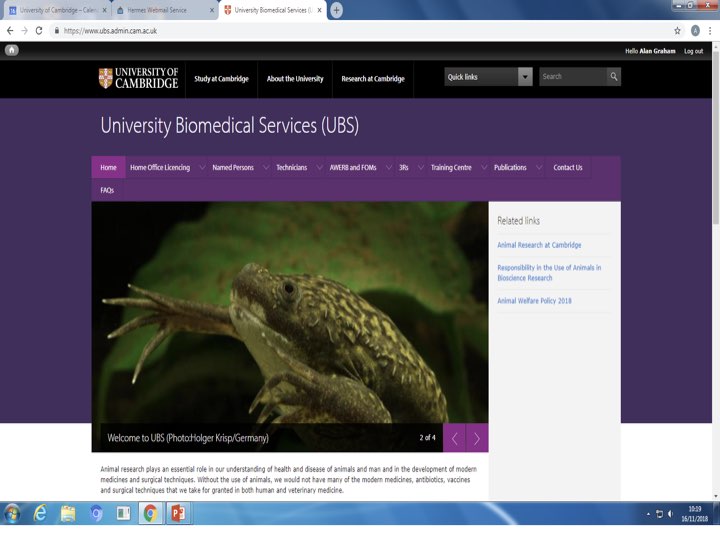Show next slide with the right arrow
This screenshot has width=720, height=540.
477,438
